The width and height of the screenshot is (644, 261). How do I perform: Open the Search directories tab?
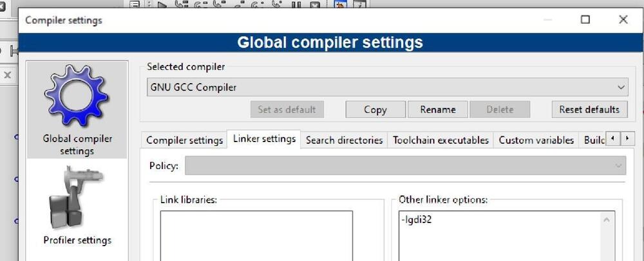click(x=344, y=140)
